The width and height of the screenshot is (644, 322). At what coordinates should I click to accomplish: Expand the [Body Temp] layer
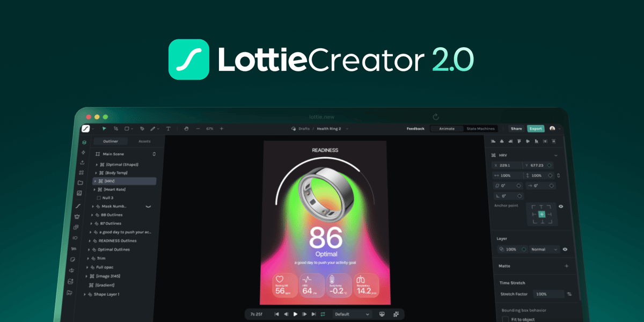point(96,173)
